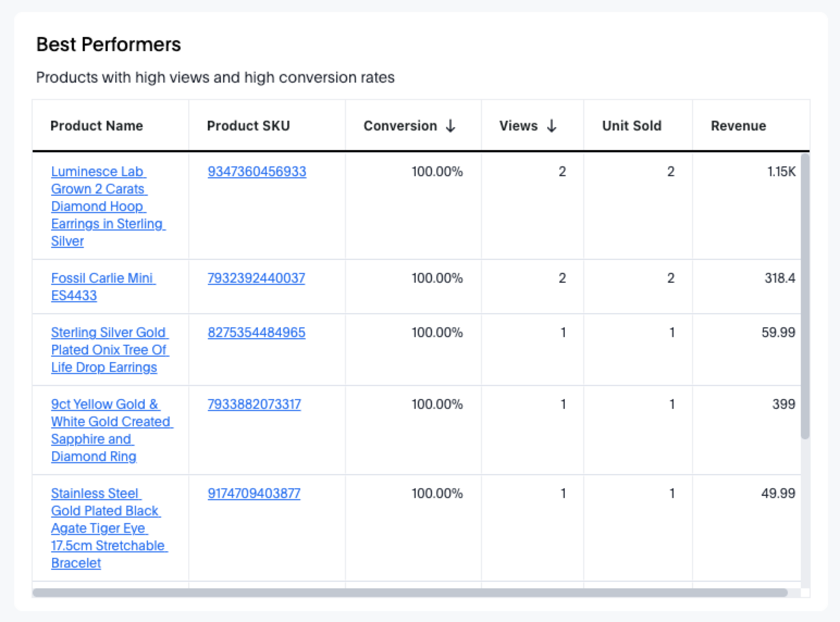Click the Product SKU column header
840x622 pixels.
coord(248,126)
